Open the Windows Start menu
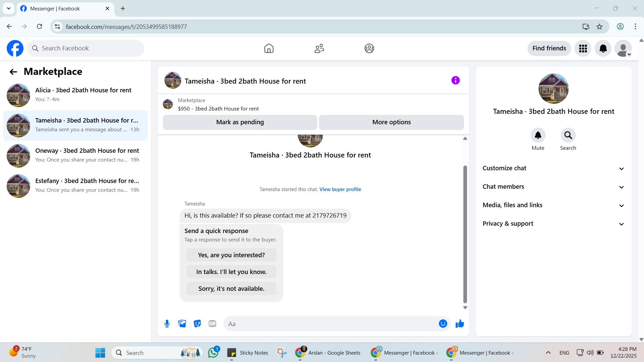 100,353
